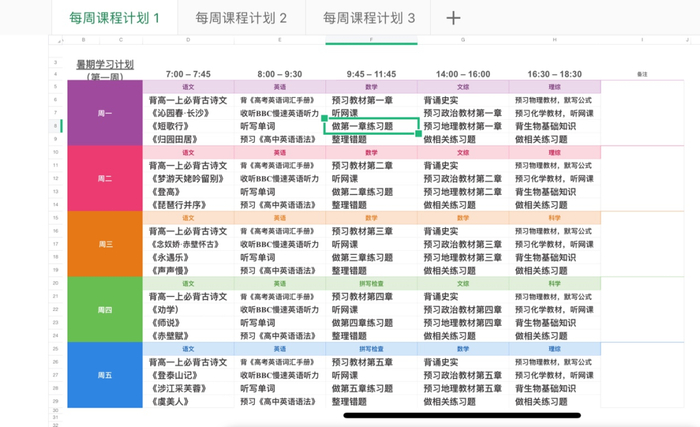The width and height of the screenshot is (700, 427).
Task: Click the orange 周三 day block
Action: point(105,244)
